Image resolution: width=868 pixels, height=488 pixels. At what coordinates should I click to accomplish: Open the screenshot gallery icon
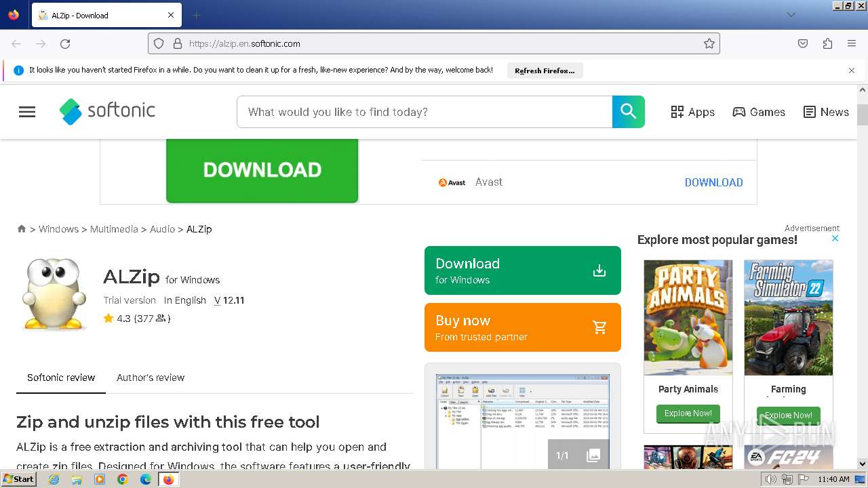click(593, 455)
